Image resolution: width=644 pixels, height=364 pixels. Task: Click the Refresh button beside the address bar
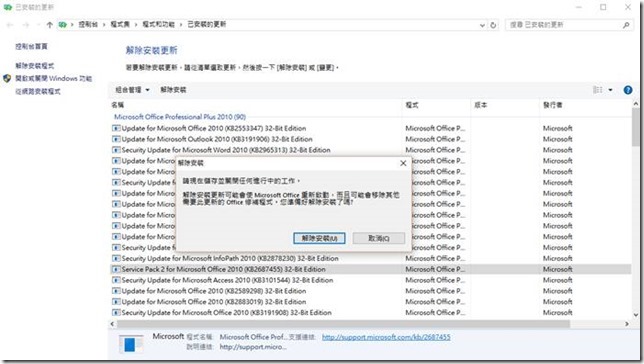[493, 25]
